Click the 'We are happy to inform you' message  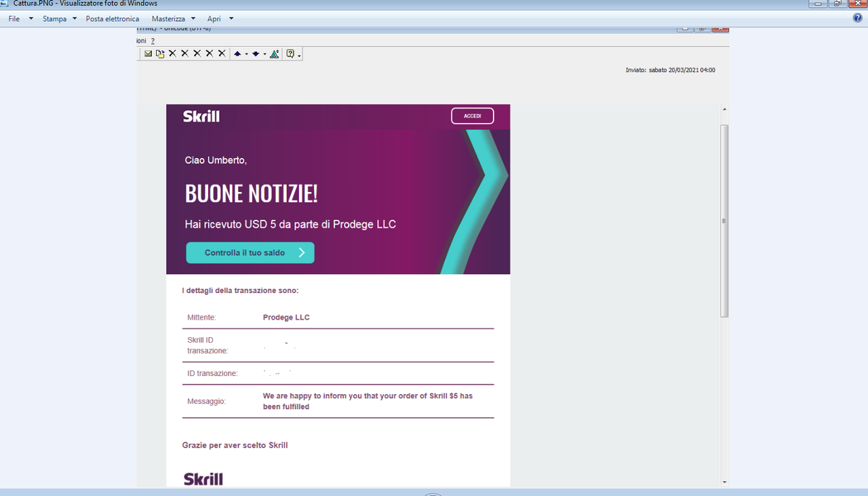(368, 401)
